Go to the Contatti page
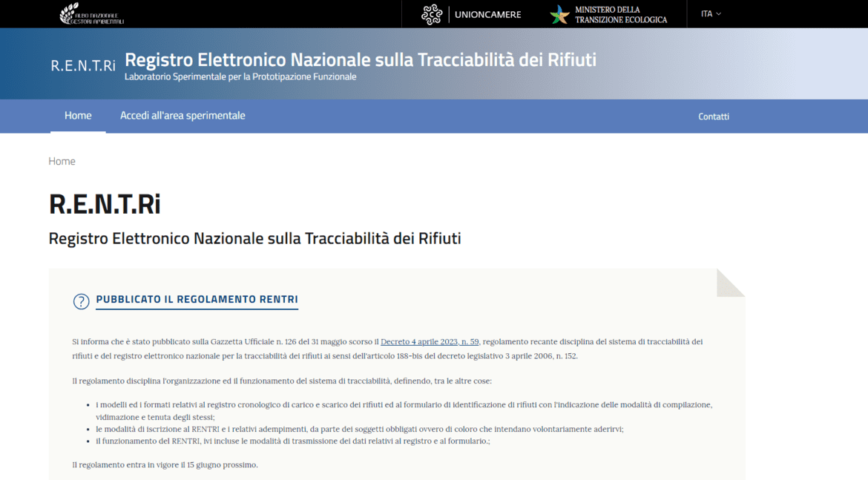 (x=713, y=116)
